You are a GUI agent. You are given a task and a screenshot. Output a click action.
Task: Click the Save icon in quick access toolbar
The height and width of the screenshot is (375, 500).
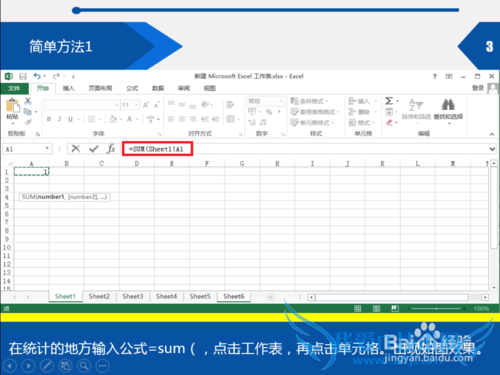tap(23, 76)
